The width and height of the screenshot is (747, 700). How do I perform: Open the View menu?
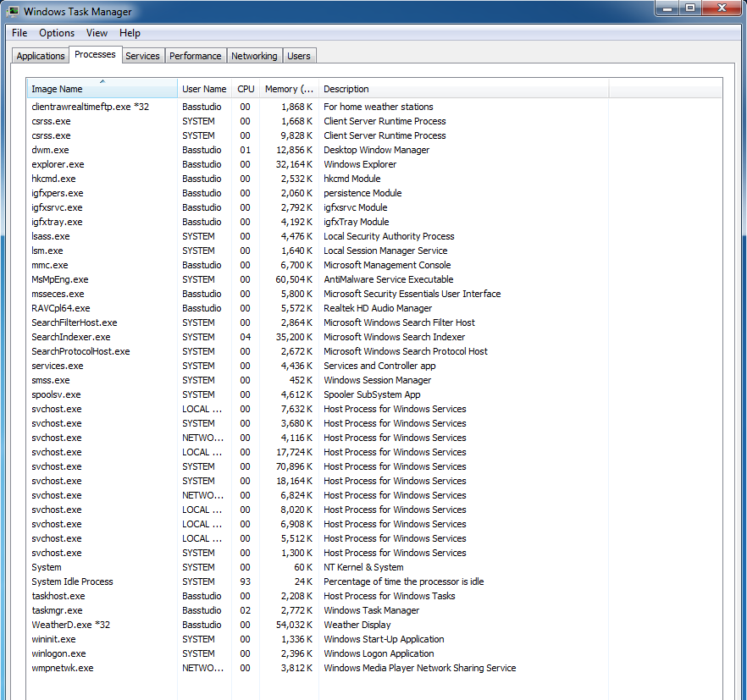[97, 33]
